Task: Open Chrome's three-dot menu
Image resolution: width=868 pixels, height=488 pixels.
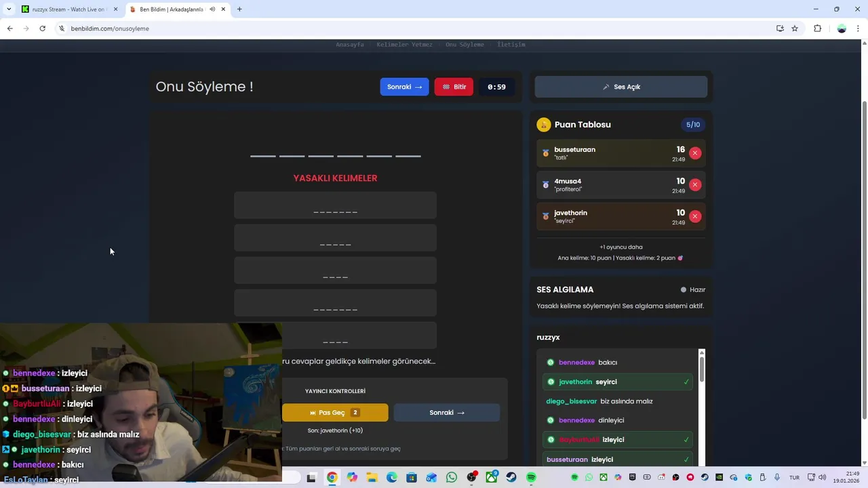Action: (x=859, y=28)
